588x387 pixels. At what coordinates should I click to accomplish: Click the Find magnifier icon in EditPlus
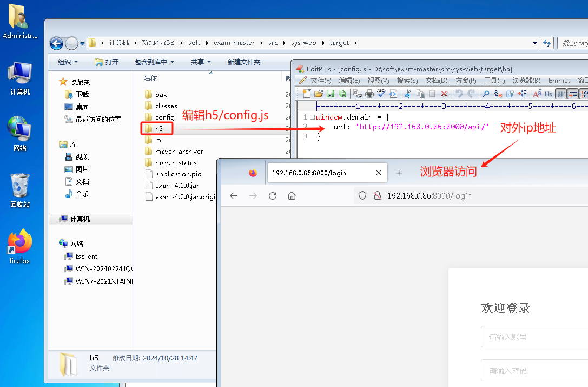click(x=486, y=94)
